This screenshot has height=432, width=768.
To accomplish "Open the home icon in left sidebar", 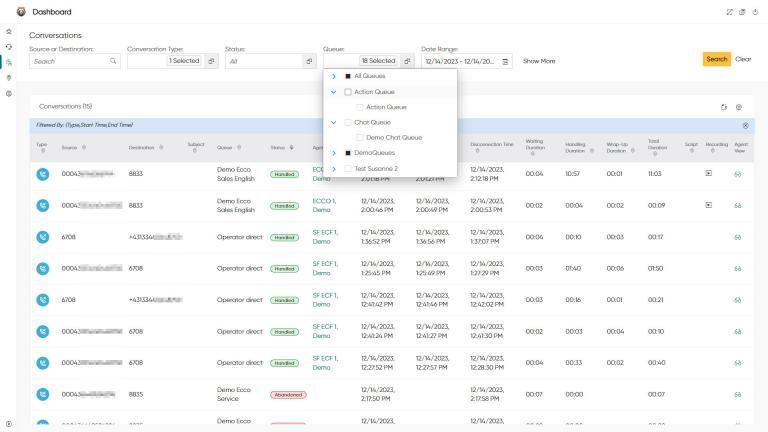I will [9, 31].
